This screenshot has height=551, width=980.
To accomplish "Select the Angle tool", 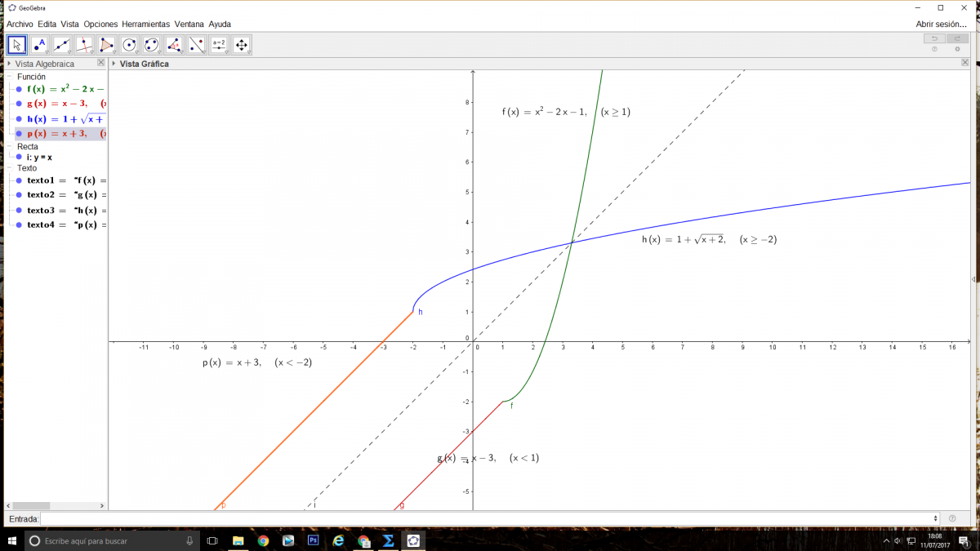I will click(174, 45).
